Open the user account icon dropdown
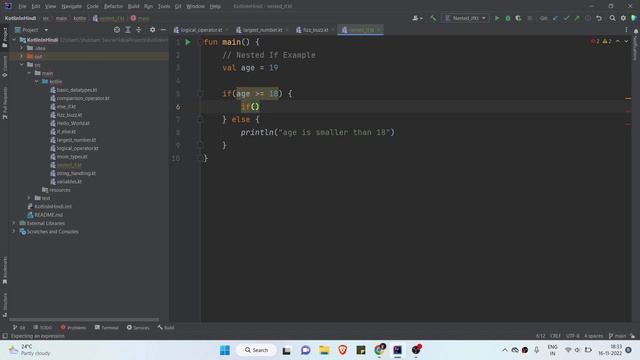 pos(417,18)
